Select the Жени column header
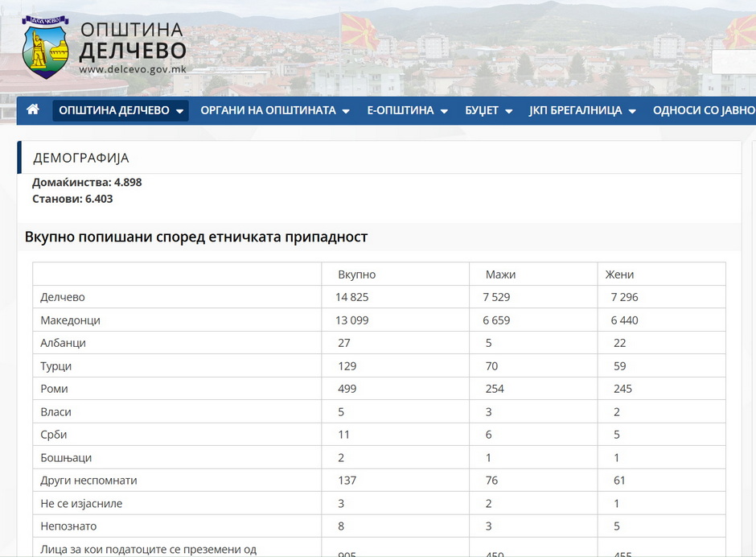The image size is (756, 557). 619,274
